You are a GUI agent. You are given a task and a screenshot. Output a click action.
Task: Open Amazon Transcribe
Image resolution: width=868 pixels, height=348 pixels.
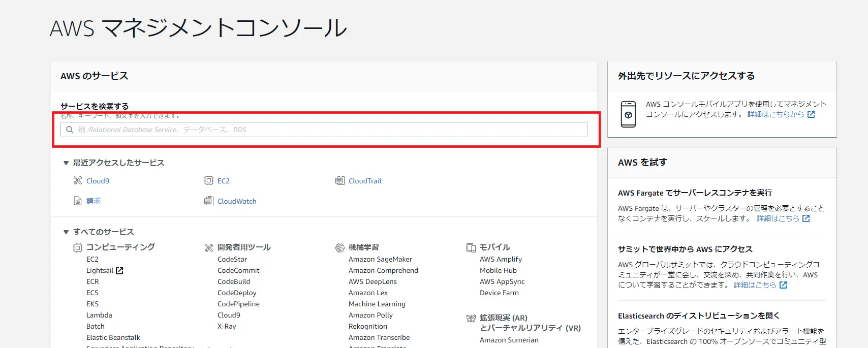379,337
